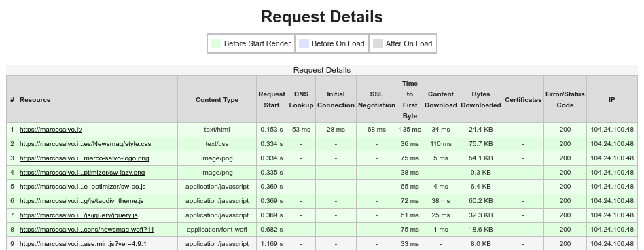
Task: Open the https://marcosalvo.it/ resource link
Action: pos(51,130)
